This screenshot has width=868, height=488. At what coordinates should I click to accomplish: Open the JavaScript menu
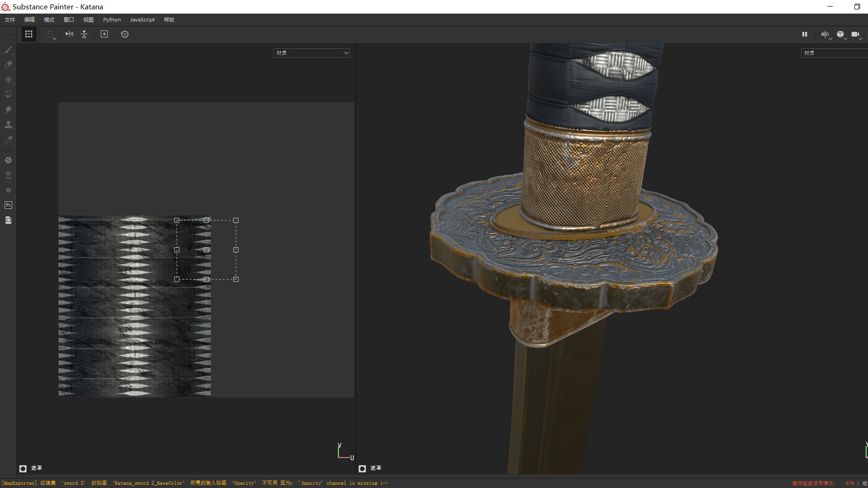pyautogui.click(x=142, y=20)
